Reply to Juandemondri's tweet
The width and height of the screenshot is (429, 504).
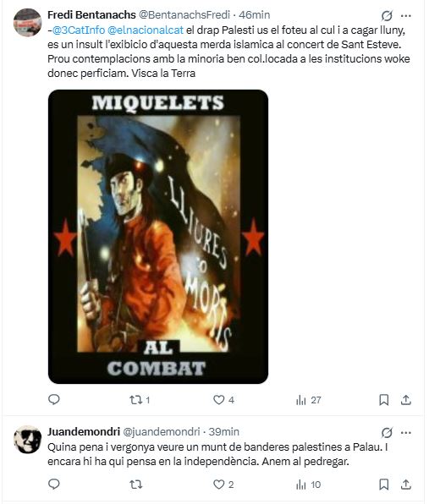[x=53, y=484]
